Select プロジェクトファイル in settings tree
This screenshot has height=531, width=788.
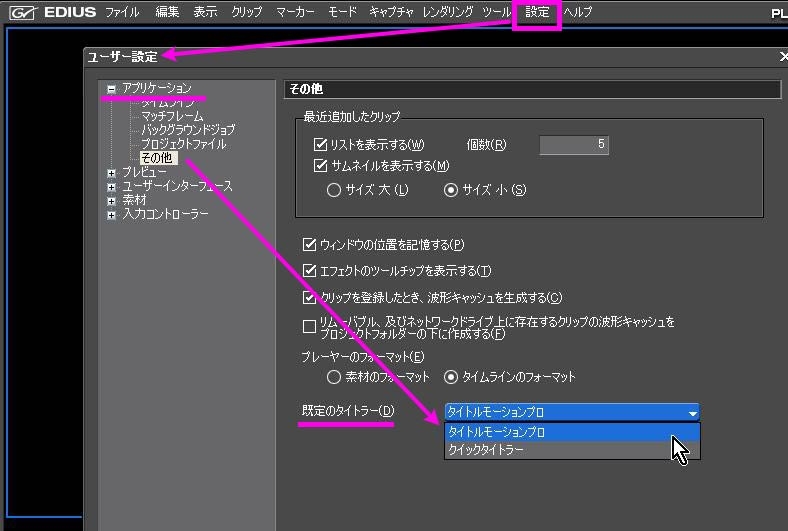pyautogui.click(x=183, y=144)
